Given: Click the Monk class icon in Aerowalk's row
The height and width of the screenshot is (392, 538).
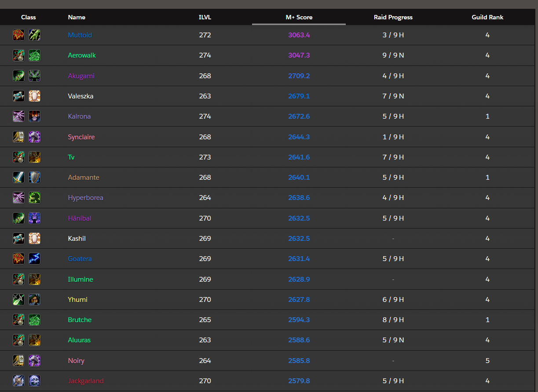Looking at the screenshot, I should (x=18, y=55).
